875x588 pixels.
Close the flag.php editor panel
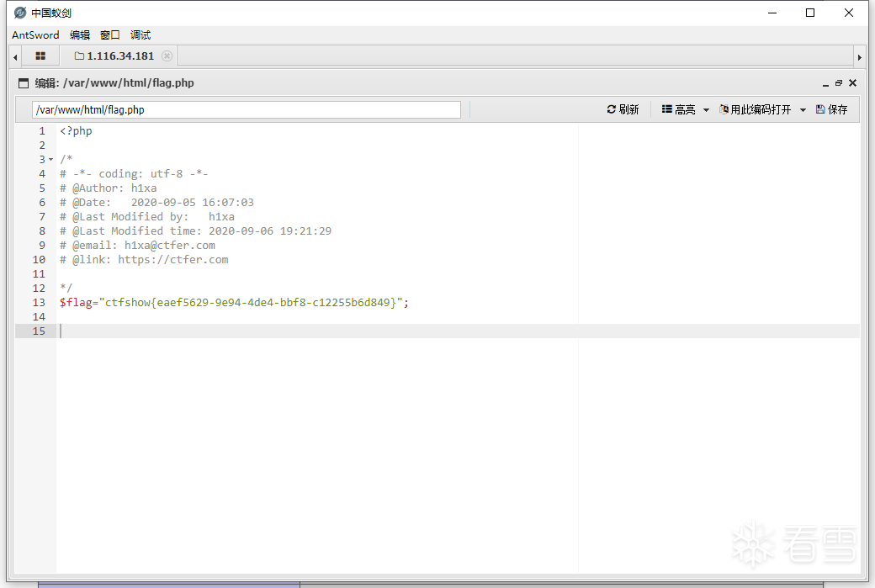coord(852,82)
